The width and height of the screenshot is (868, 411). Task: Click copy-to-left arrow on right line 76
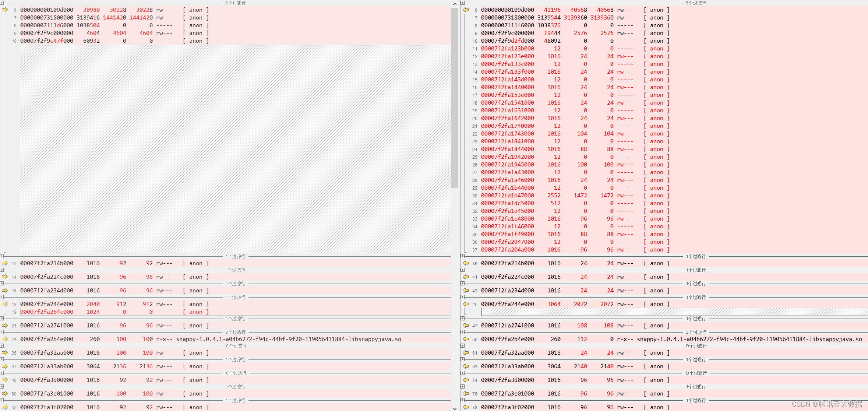point(466,394)
